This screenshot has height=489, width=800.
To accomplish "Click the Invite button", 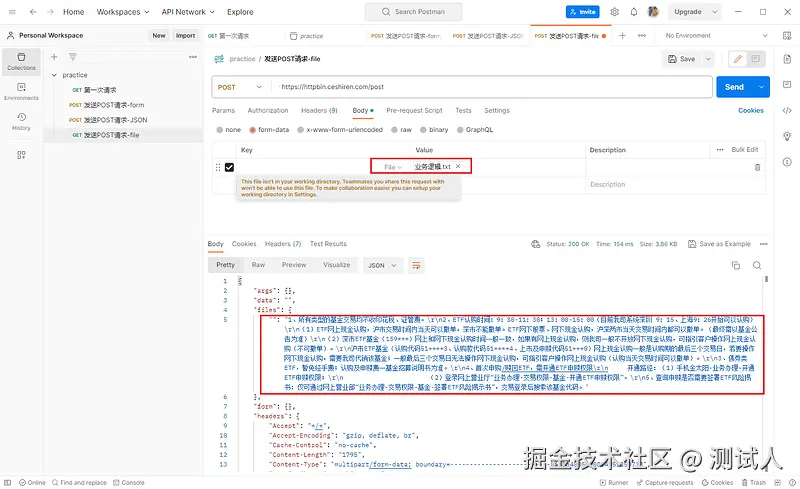I will pos(583,12).
